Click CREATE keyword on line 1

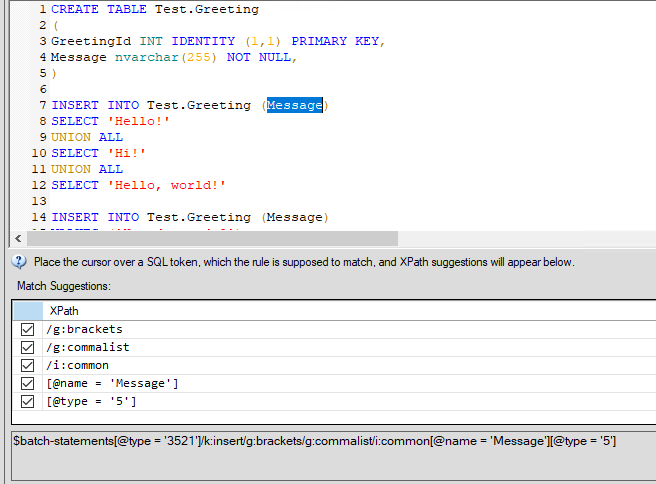point(75,9)
